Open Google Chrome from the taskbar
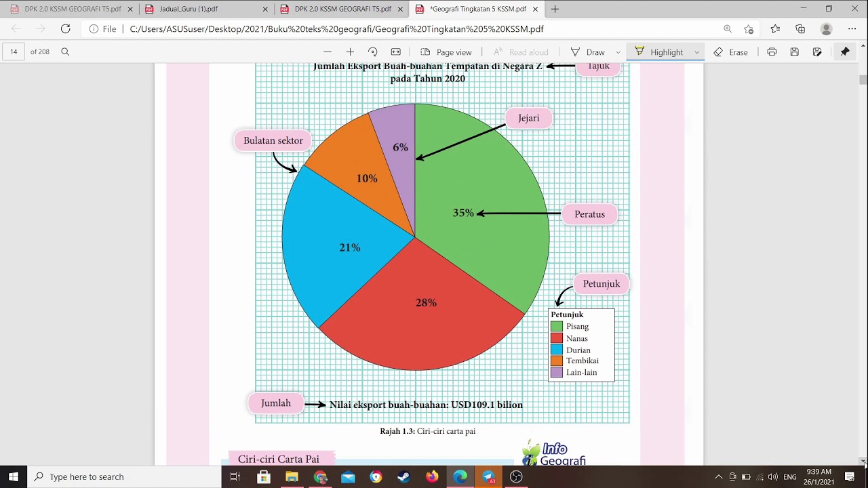The height and width of the screenshot is (488, 868). (x=320, y=476)
